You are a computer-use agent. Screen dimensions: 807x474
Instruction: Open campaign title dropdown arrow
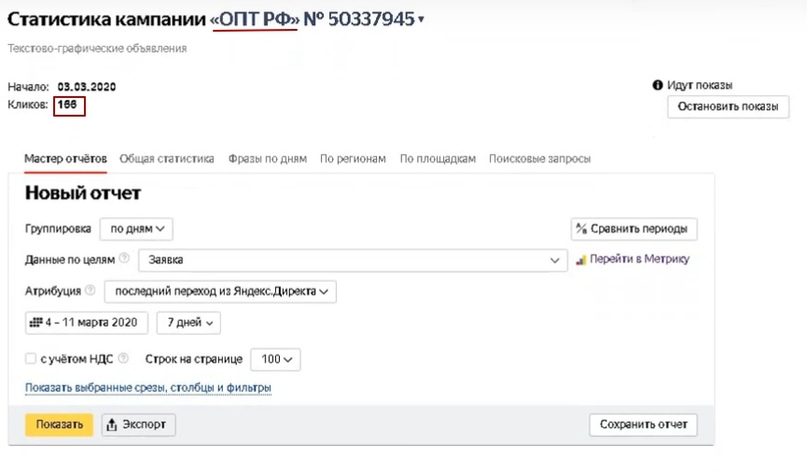[421, 20]
